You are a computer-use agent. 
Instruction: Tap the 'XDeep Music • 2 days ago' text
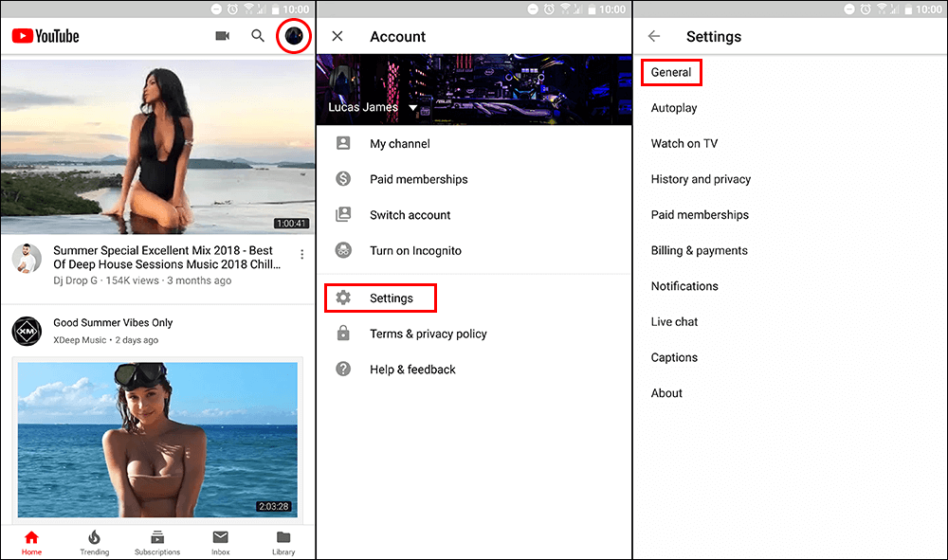click(106, 340)
